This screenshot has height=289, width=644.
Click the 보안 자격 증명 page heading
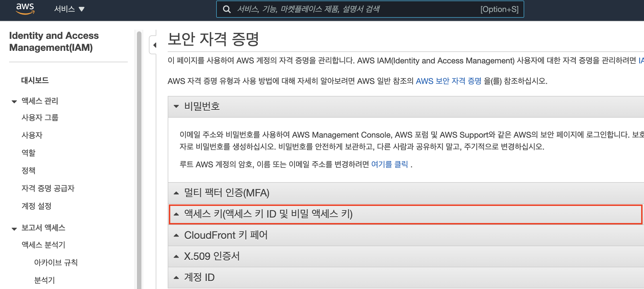pos(213,39)
